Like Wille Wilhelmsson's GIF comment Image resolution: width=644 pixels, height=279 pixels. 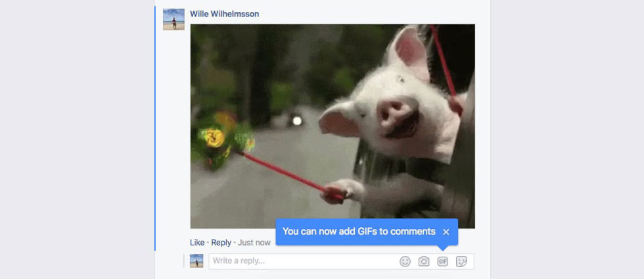tap(197, 242)
